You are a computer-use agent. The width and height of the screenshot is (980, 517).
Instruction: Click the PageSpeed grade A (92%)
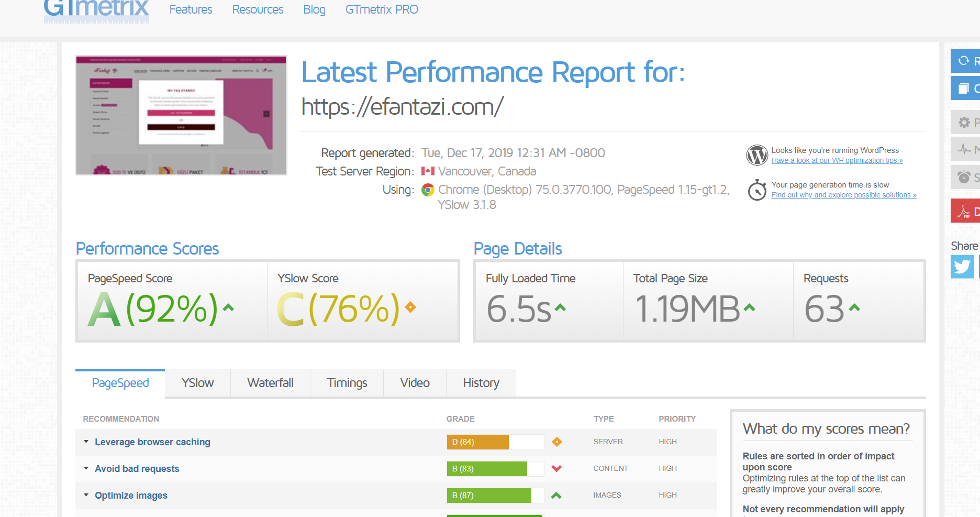tap(152, 309)
